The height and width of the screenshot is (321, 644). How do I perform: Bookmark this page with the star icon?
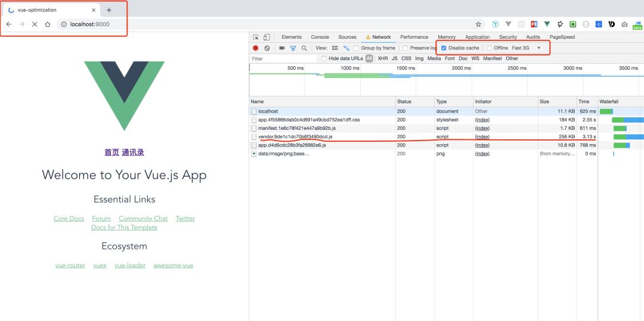(x=478, y=24)
